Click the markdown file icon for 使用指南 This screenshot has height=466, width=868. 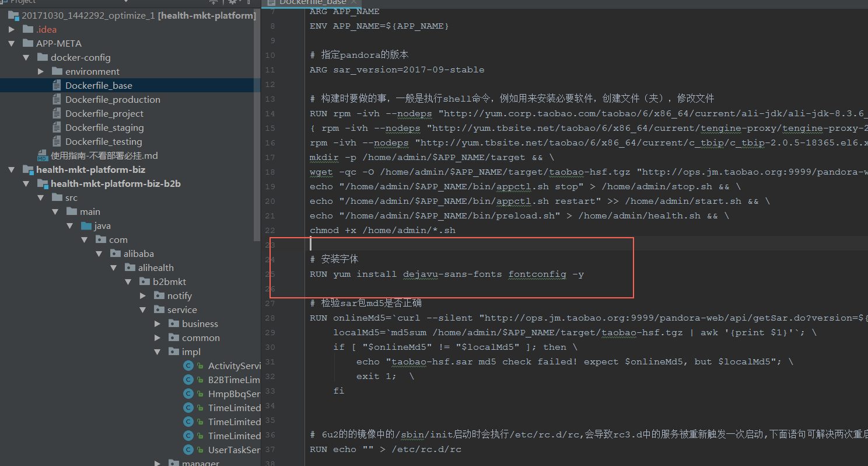point(43,155)
